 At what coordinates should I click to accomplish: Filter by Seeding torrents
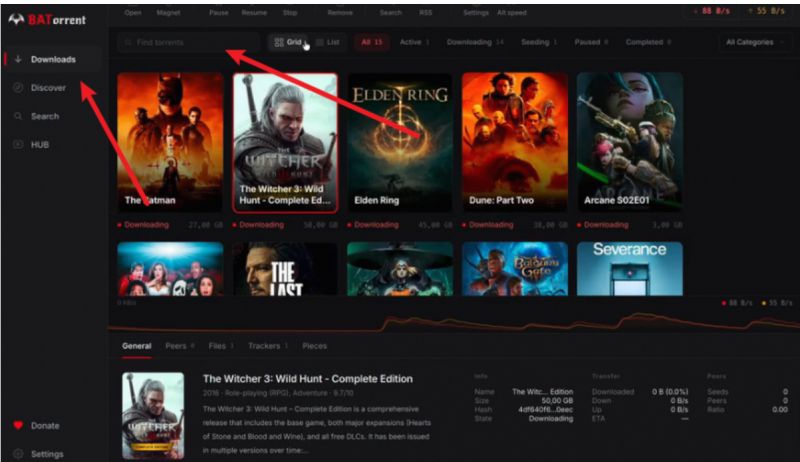(x=539, y=42)
